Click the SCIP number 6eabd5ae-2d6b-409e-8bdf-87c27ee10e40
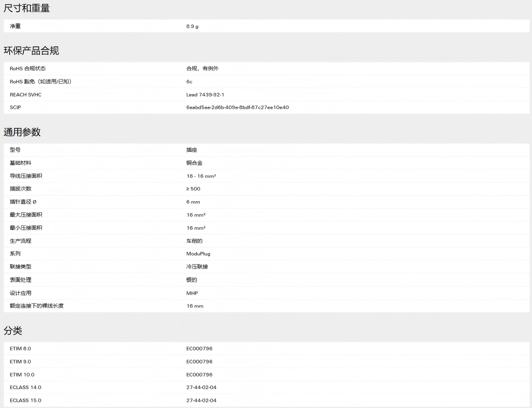This screenshot has width=532, height=408. tap(237, 108)
